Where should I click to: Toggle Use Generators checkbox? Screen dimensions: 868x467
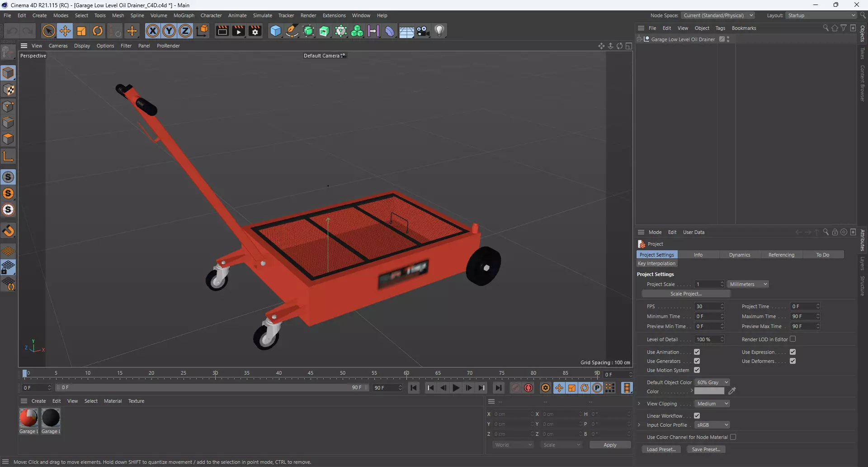point(697,361)
